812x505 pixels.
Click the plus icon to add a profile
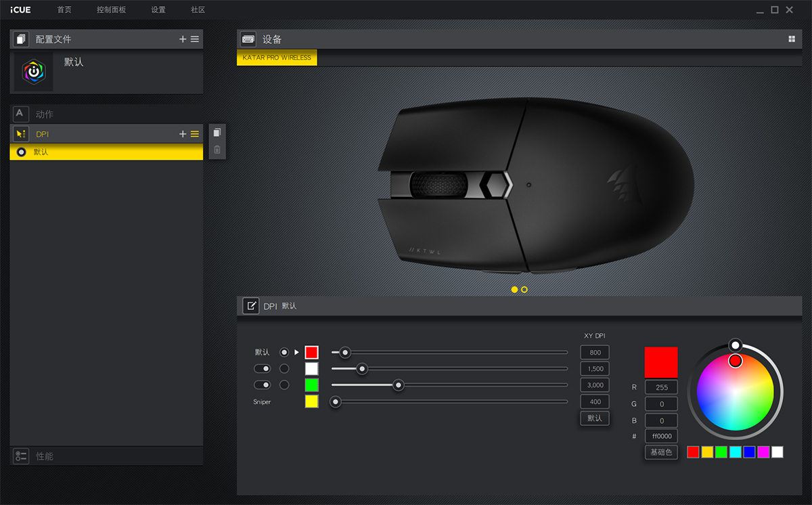183,39
